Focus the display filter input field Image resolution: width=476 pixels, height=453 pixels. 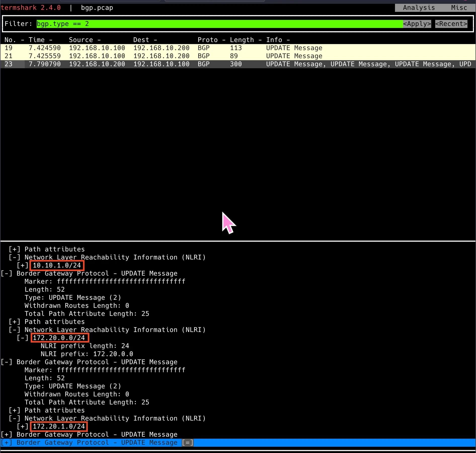219,24
